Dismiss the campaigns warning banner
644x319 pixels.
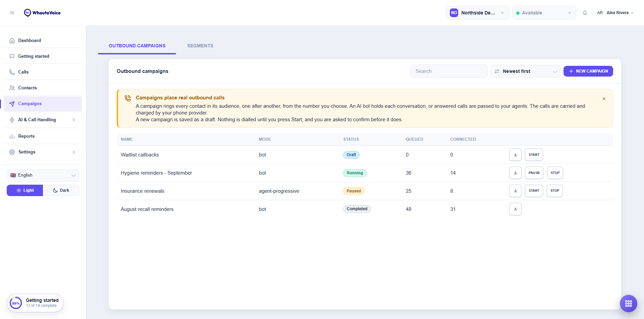pos(604,99)
